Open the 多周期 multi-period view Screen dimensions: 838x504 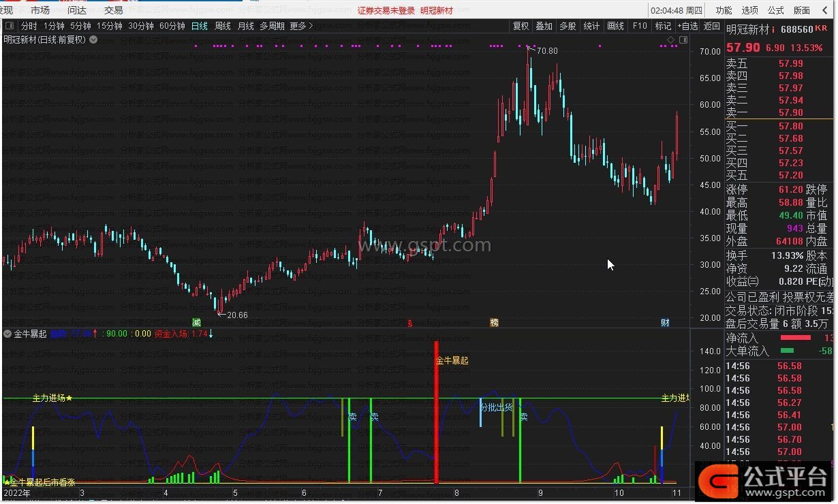point(272,26)
